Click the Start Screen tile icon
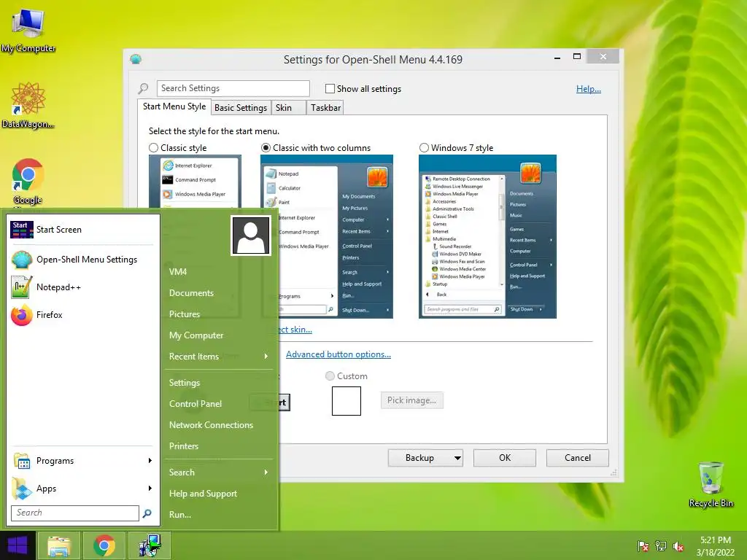This screenshot has height=560, width=747. 21,230
